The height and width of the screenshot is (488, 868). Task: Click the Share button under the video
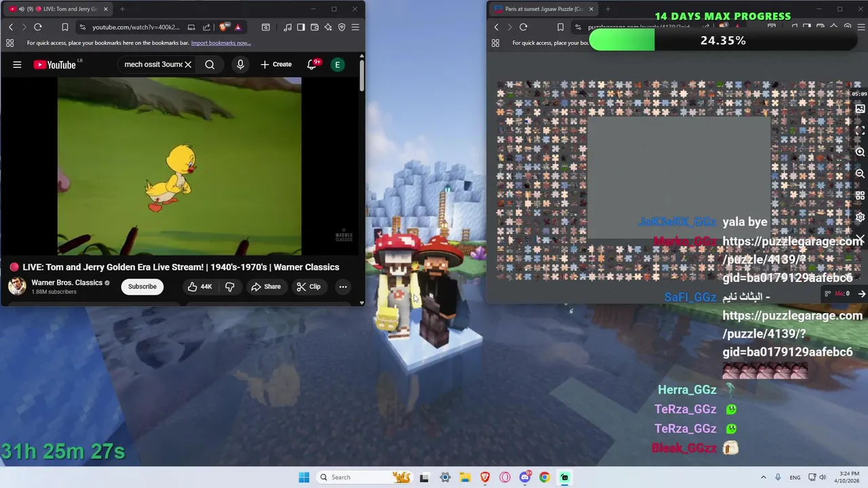[266, 287]
